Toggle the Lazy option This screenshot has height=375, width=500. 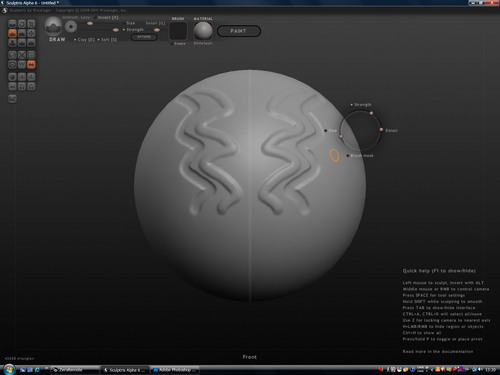[x=85, y=17]
